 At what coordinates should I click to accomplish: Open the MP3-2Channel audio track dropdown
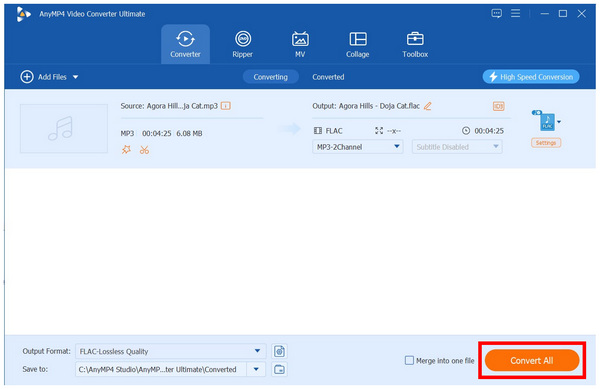click(357, 147)
